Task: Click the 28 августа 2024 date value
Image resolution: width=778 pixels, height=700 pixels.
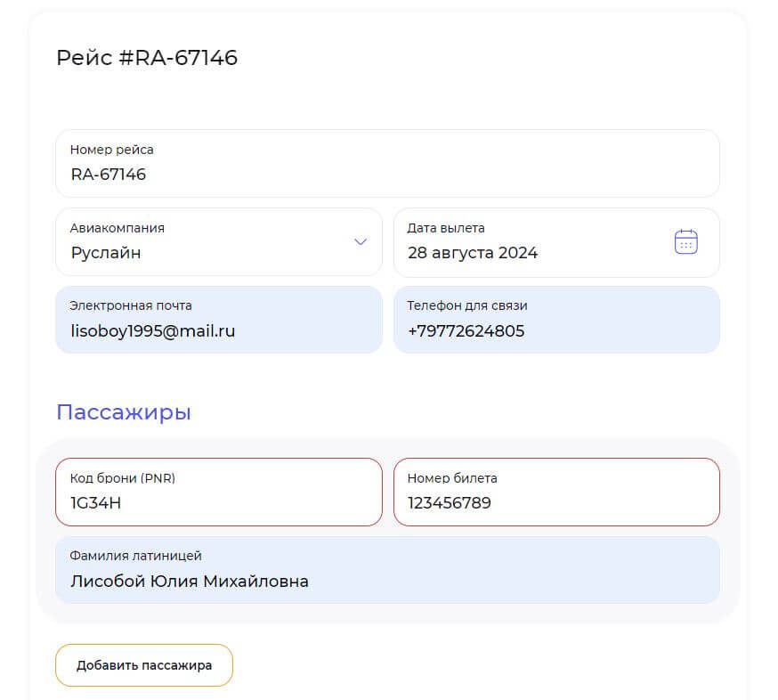Action: pos(473,253)
